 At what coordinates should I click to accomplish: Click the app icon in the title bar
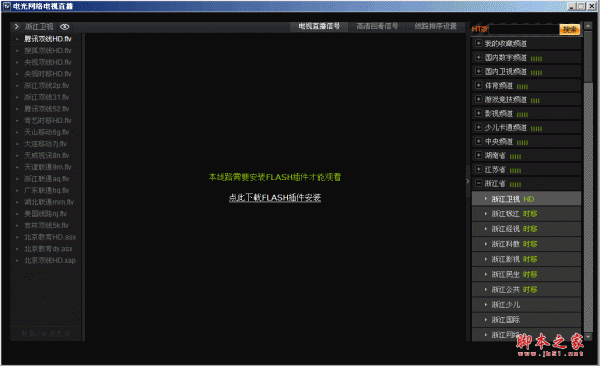click(x=7, y=6)
